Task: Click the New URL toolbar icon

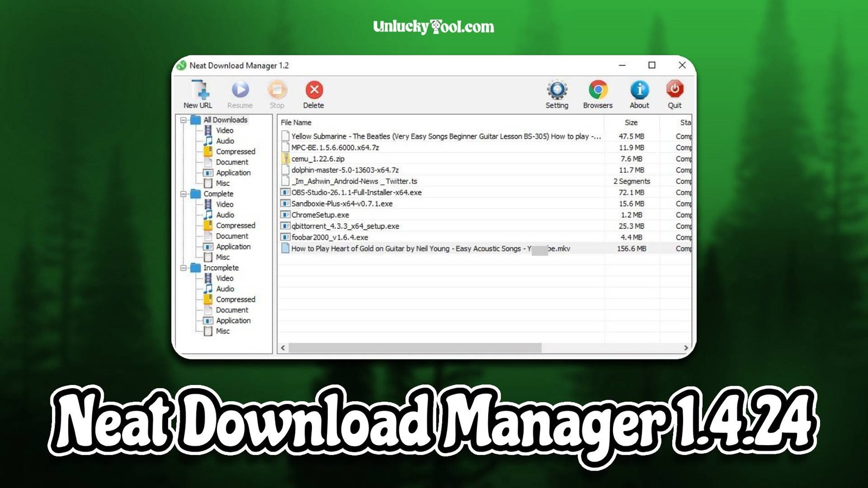Action: 198,91
